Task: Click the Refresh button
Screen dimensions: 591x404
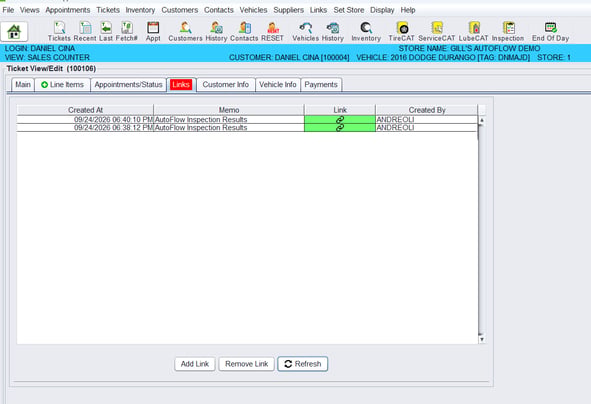Action: click(303, 364)
